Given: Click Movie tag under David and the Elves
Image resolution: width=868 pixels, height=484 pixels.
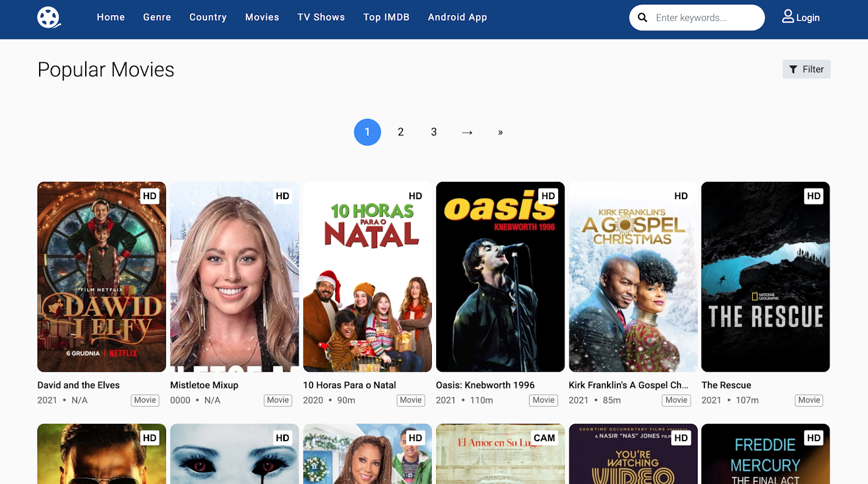Looking at the screenshot, I should point(145,400).
